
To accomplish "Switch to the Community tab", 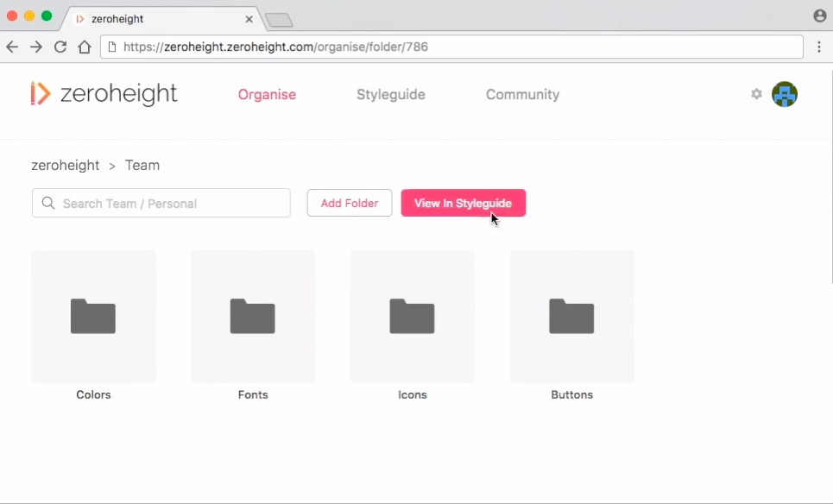I will 522,95.
